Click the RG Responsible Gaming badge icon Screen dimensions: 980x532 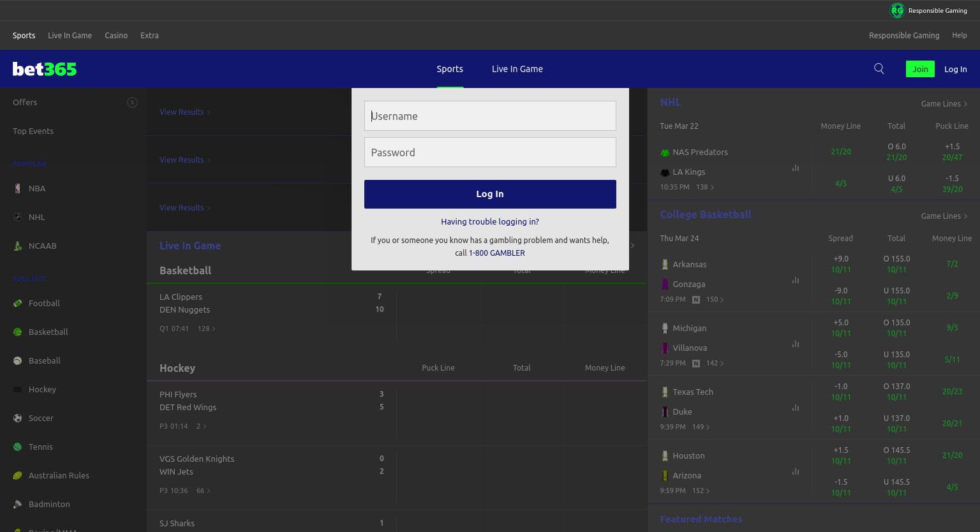(897, 10)
